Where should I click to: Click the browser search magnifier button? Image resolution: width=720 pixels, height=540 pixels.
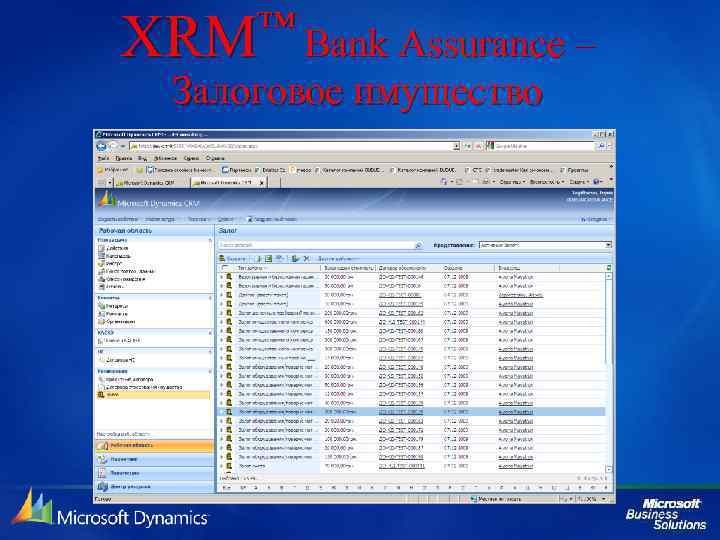[601, 146]
